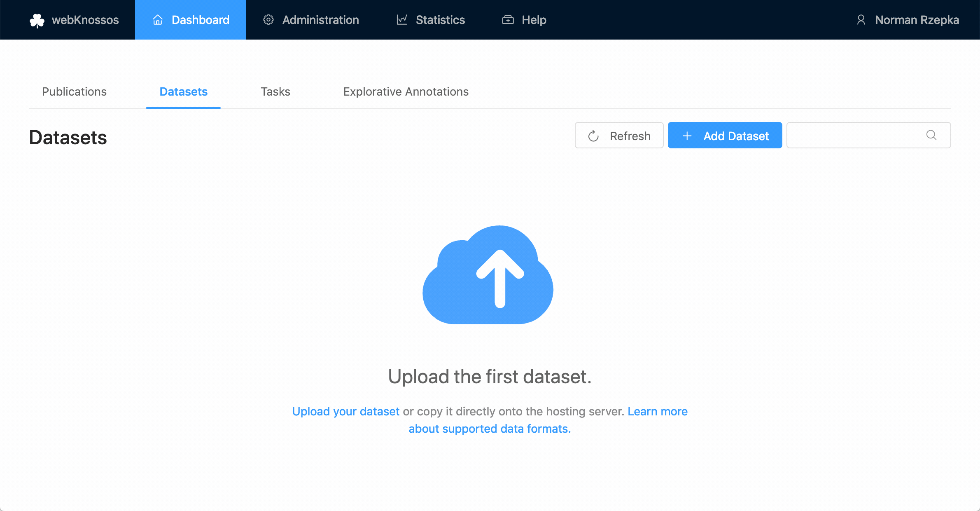Click the plus icon in Add Dataset
The height and width of the screenshot is (511, 980).
687,136
